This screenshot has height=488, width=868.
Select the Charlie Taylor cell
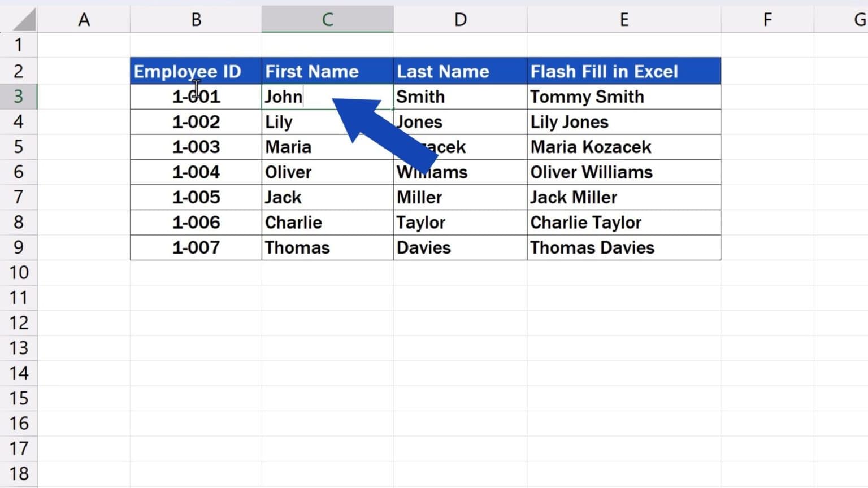pos(624,222)
